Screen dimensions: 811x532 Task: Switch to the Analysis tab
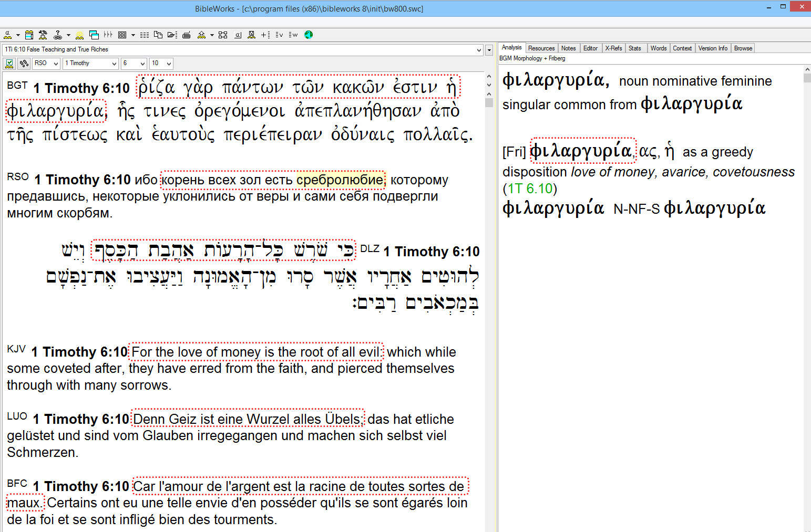(512, 47)
